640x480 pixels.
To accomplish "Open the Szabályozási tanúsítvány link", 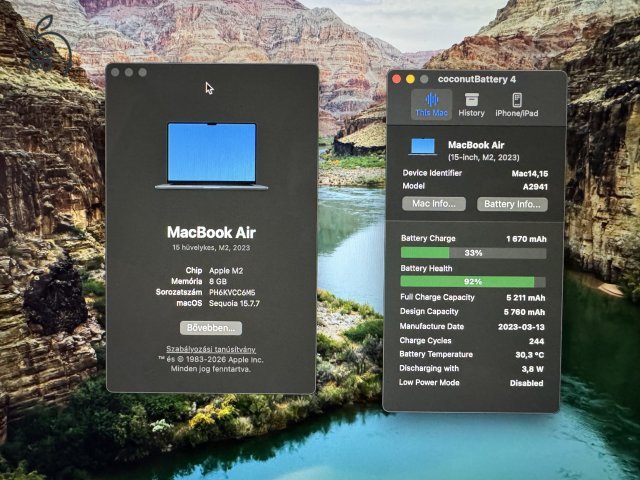I will click(x=211, y=349).
